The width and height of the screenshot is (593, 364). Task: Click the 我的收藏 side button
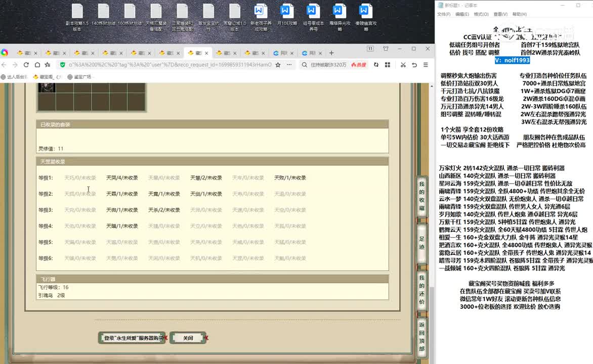coord(421,196)
